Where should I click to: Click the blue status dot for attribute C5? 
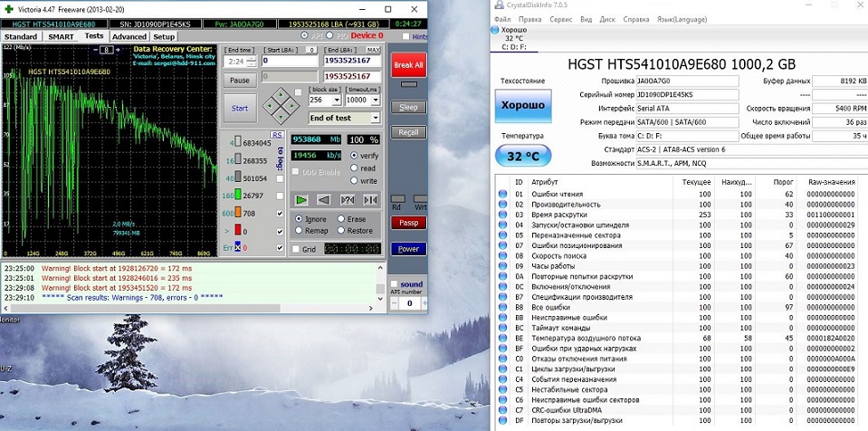tap(502, 389)
